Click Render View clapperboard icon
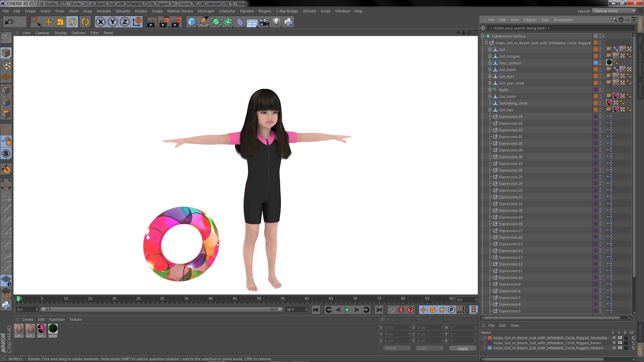Viewport: 644px width, 362px height. click(x=152, y=22)
